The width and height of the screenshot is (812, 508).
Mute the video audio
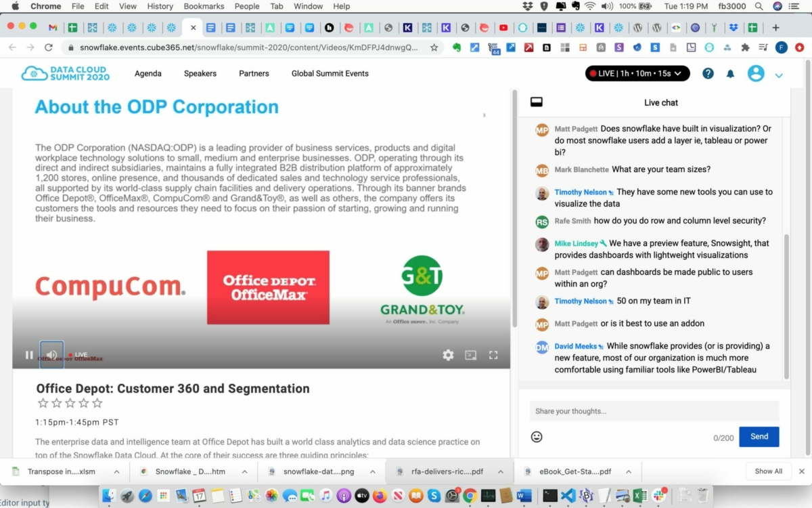(x=51, y=354)
